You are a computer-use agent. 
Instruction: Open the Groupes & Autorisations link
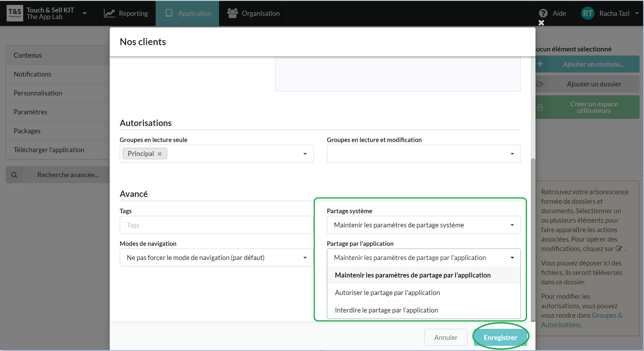tap(582, 320)
